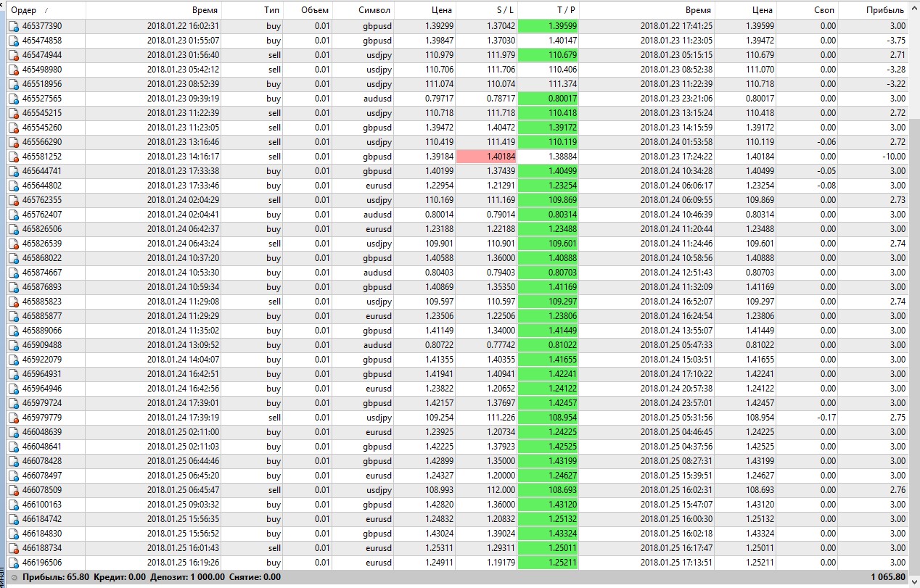Click the status bar text Депозит: 1 000.00

189,578
